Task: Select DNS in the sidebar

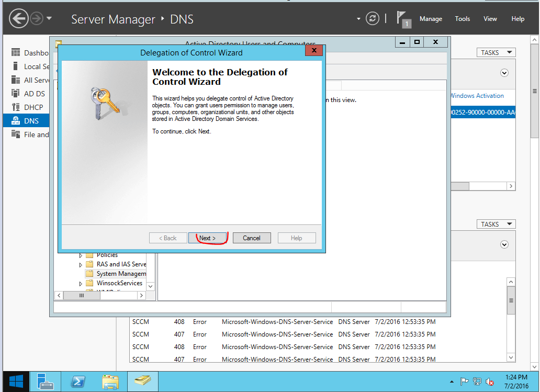Action: pyautogui.click(x=26, y=121)
